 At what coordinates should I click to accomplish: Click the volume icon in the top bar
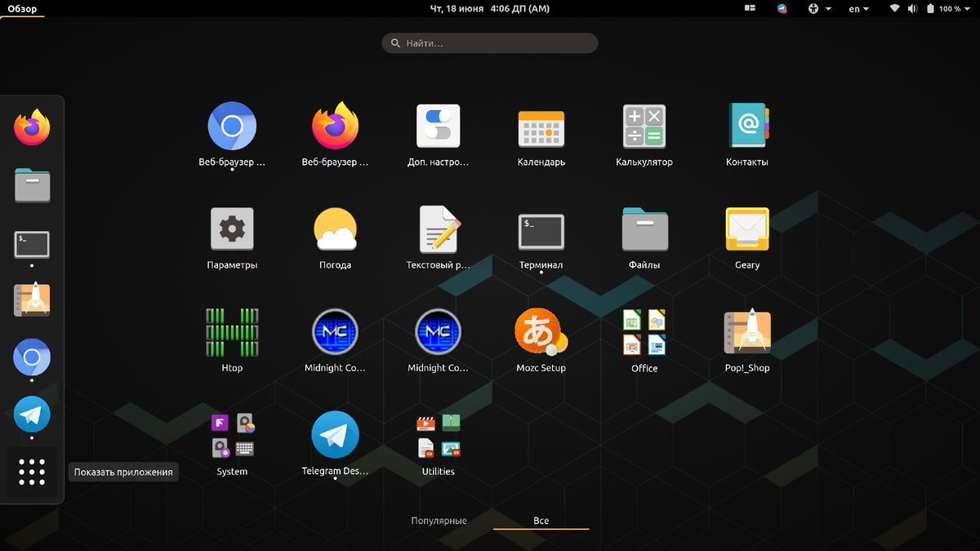pos(912,8)
